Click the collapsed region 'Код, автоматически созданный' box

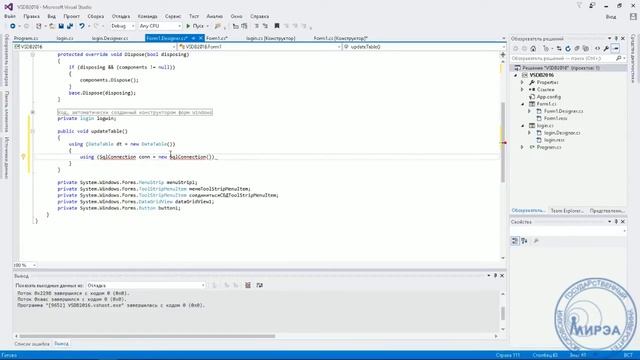pos(135,112)
